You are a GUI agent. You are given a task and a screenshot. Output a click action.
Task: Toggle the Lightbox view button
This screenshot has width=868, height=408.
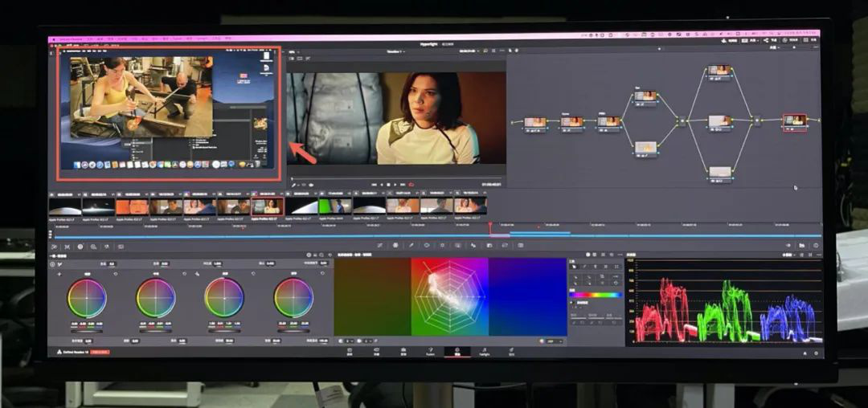point(811,40)
